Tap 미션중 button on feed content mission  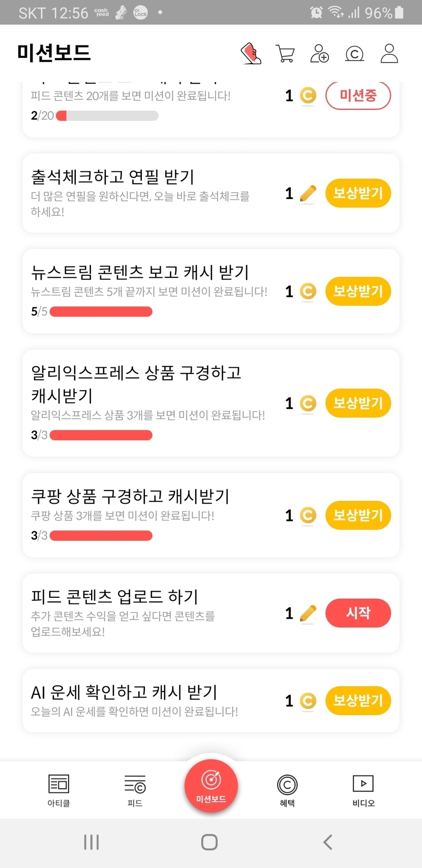pyautogui.click(x=358, y=95)
